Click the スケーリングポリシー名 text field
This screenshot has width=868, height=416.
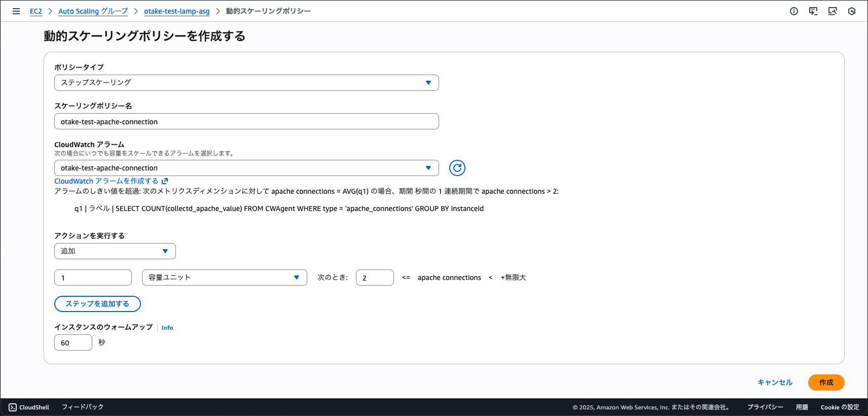(x=246, y=122)
